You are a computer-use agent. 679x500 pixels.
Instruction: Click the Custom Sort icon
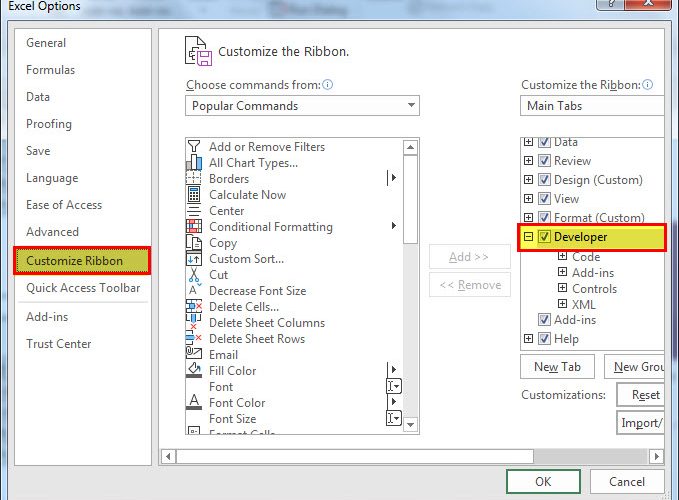pyautogui.click(x=194, y=258)
